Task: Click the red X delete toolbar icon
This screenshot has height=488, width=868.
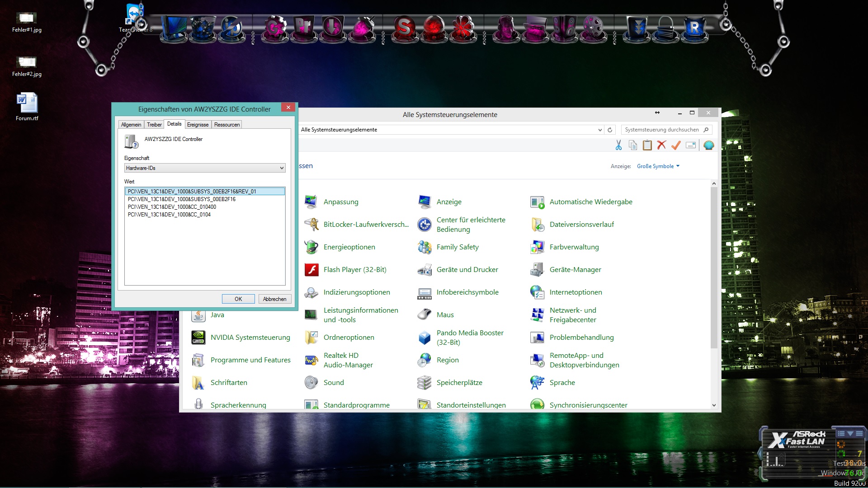Action: (x=661, y=145)
